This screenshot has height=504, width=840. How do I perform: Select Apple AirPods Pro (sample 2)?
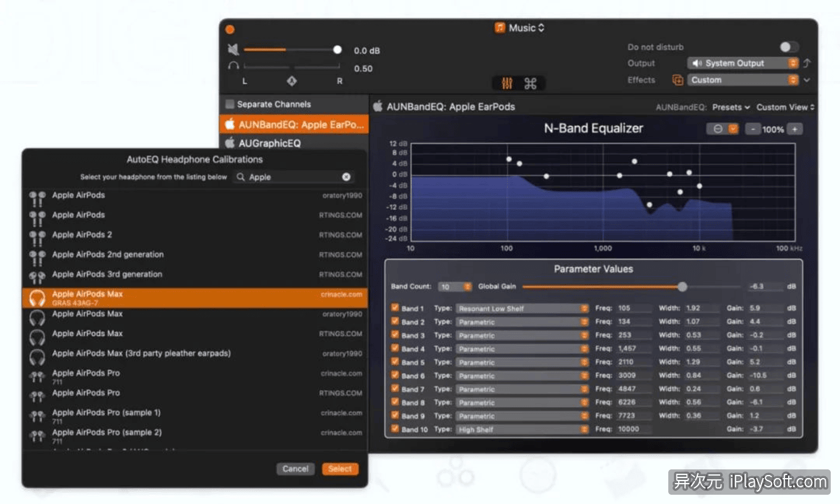coord(195,435)
